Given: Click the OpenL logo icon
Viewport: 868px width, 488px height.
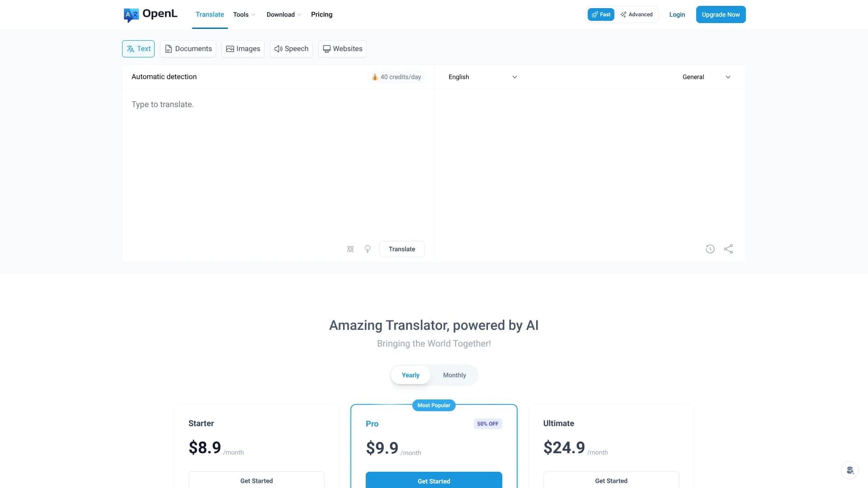Looking at the screenshot, I should pyautogui.click(x=131, y=15).
